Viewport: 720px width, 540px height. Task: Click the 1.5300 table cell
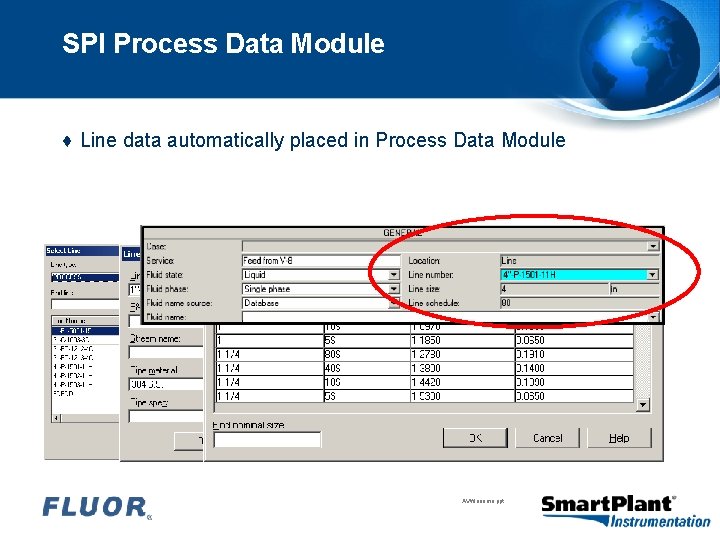tap(462, 396)
